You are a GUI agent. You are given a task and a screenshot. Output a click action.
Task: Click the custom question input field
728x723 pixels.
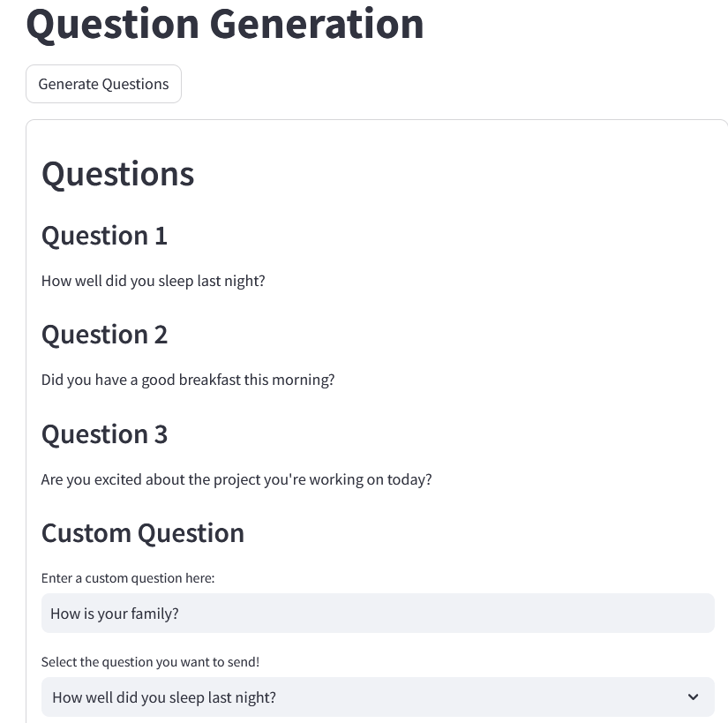coord(378,613)
